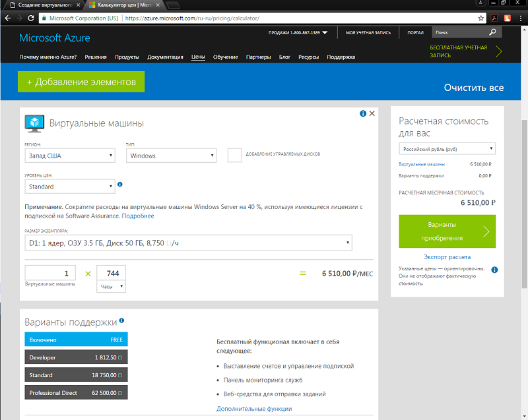This screenshot has width=528, height=420.
Task: Switch to Создание виртуального browser tab
Action: click(45, 5)
